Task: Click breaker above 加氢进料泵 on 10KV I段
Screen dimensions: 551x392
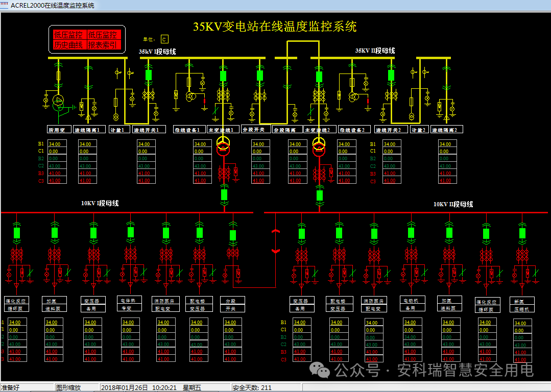Action: (55, 233)
